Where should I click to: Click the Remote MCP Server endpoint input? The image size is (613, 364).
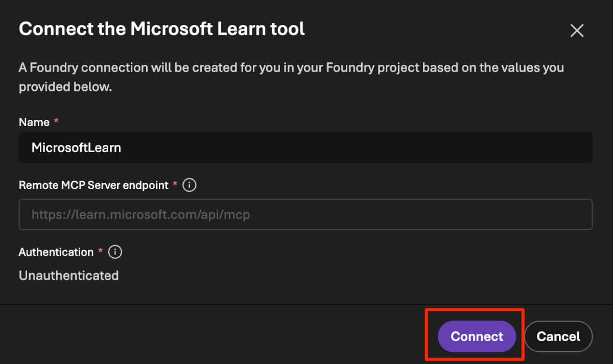click(x=305, y=214)
